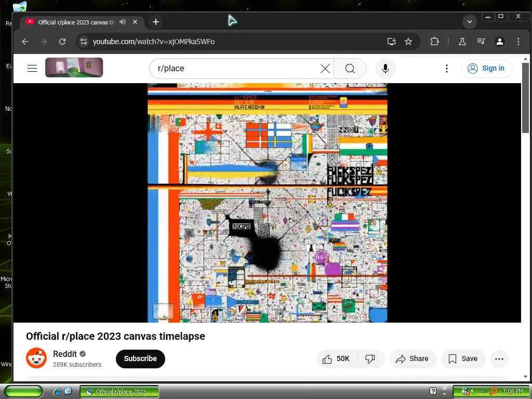Open the Chrome three-dot menu

[x=518, y=42]
